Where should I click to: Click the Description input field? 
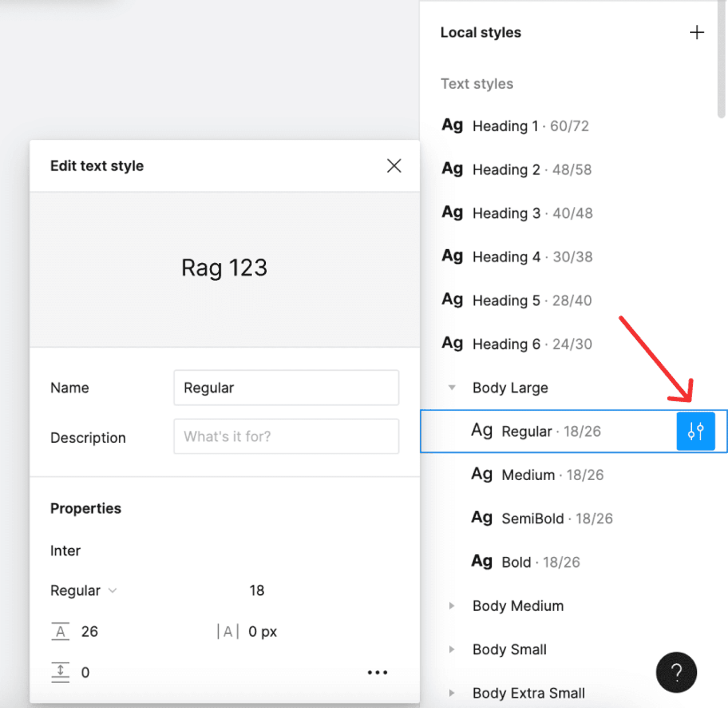coord(286,436)
